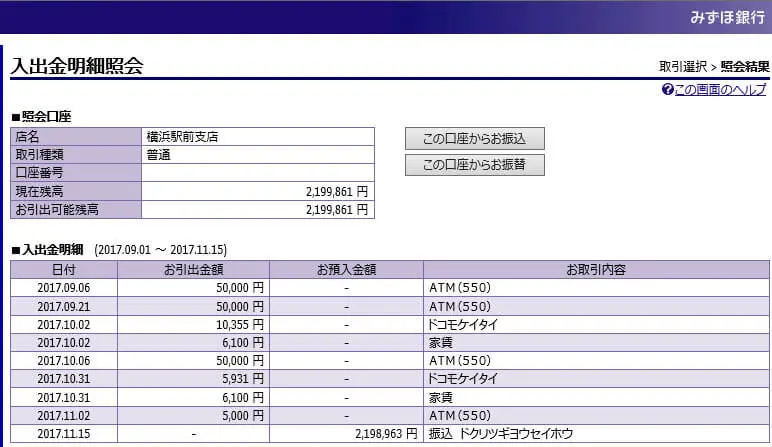This screenshot has height=447, width=772.
Task: Click the date 2017.11.02 cell
Action: [64, 416]
